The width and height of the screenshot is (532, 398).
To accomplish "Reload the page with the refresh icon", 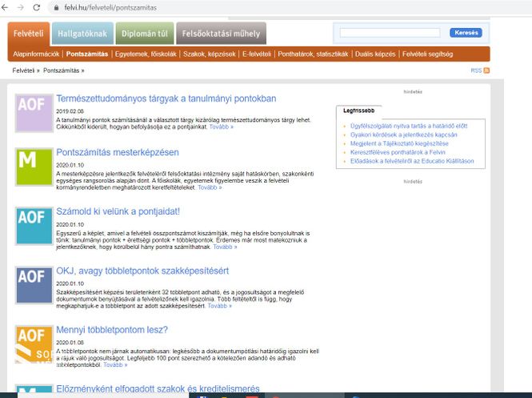I will 37,6.
